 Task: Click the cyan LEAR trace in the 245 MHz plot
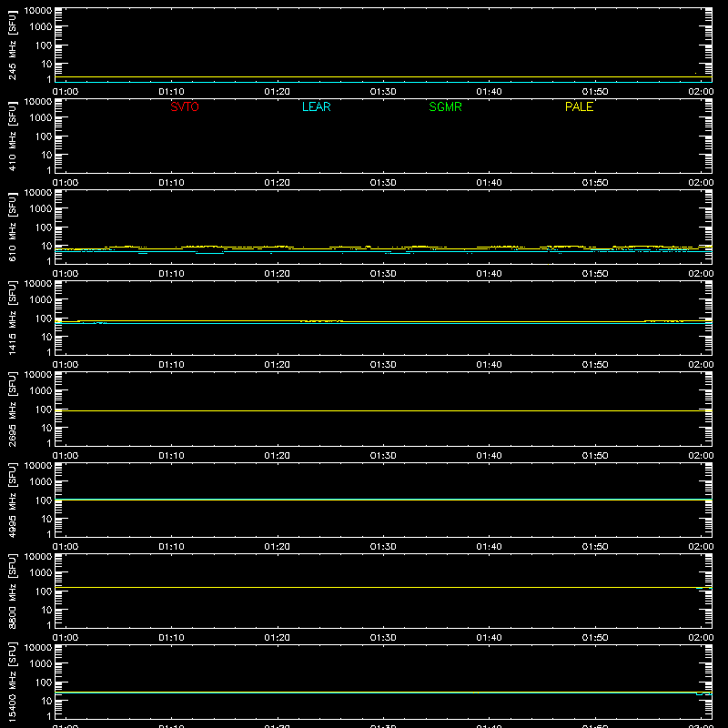(383, 82)
